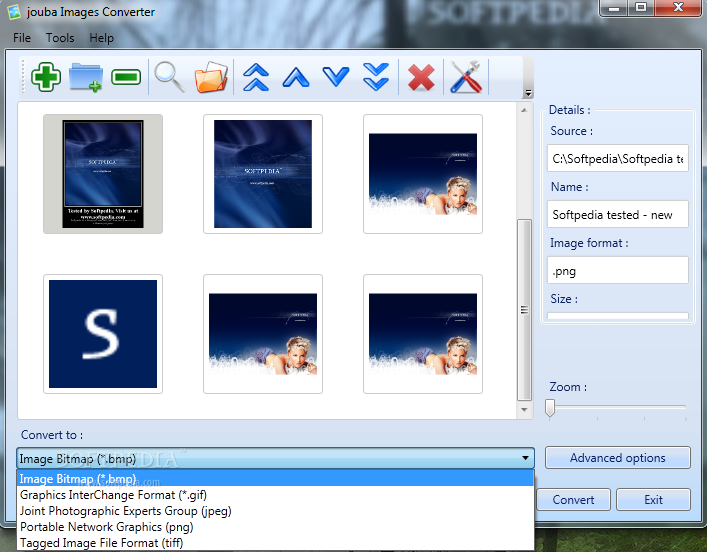Viewport: 707px width, 552px height.
Task: Move selection to top with double up arrows
Action: pyautogui.click(x=256, y=77)
